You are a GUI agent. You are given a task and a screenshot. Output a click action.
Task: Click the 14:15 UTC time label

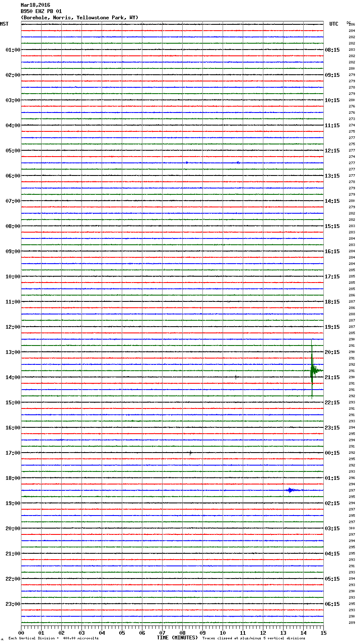point(332,201)
